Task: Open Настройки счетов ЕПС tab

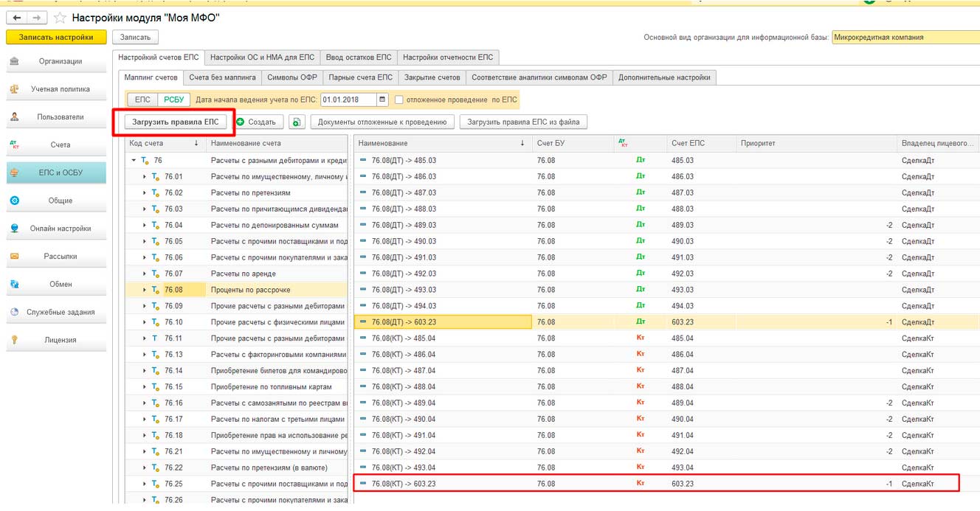Action: (x=159, y=57)
